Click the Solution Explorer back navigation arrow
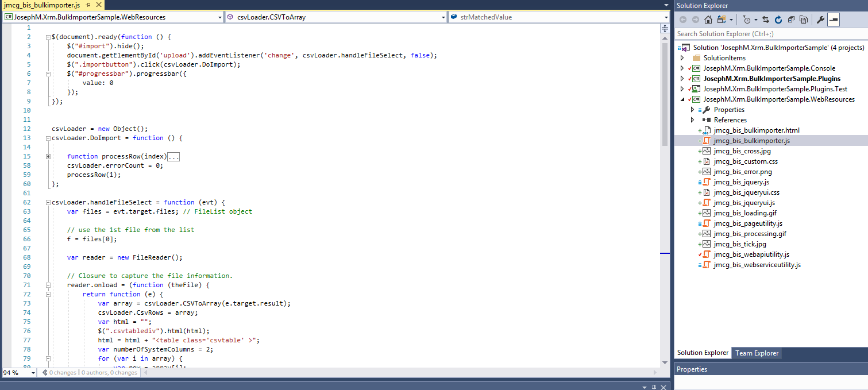868x390 pixels. (x=682, y=19)
